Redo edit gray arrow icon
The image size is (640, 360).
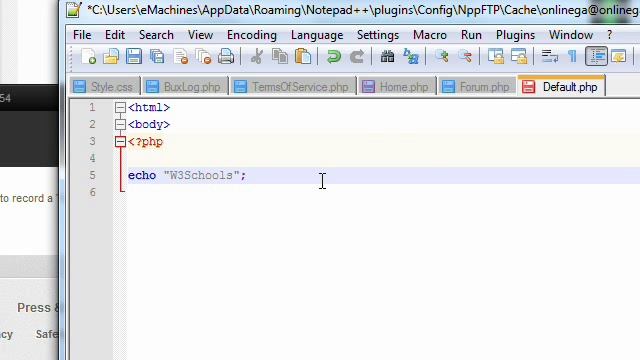click(x=357, y=56)
